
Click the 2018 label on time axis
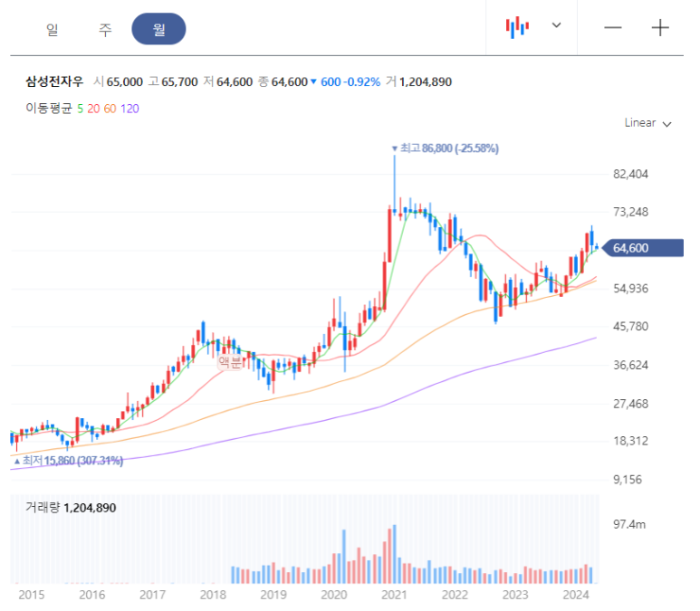point(213,595)
